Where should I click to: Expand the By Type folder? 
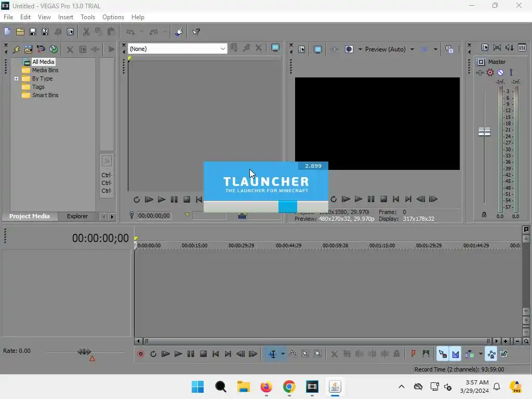16,79
